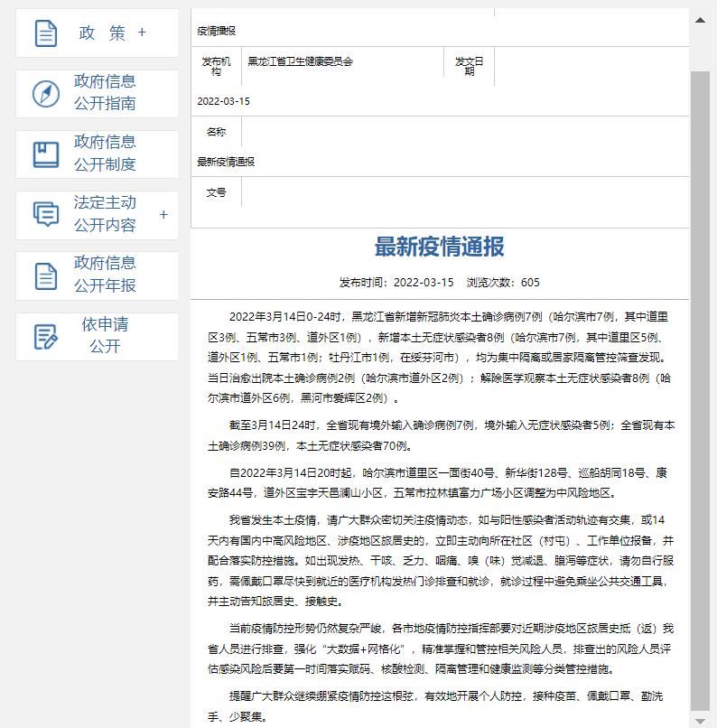Click the chat list icon for 法定主动公开内容
This screenshot has height=728, width=717.
46,214
